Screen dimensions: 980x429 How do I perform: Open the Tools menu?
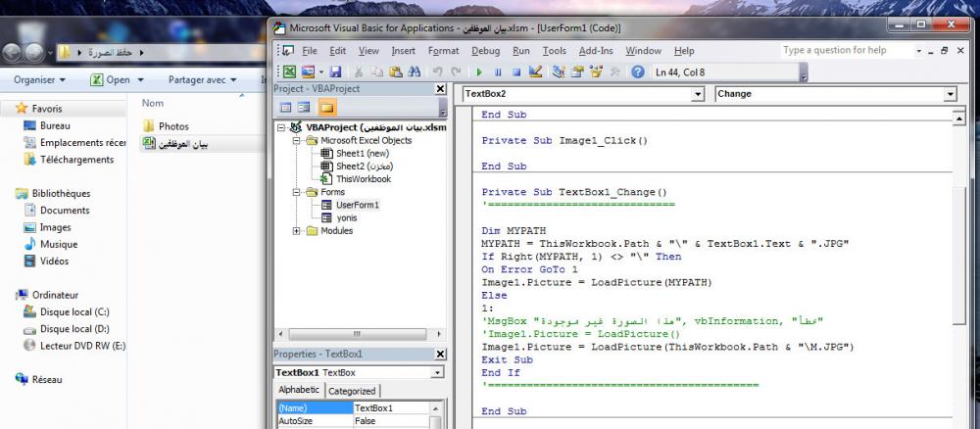(555, 51)
